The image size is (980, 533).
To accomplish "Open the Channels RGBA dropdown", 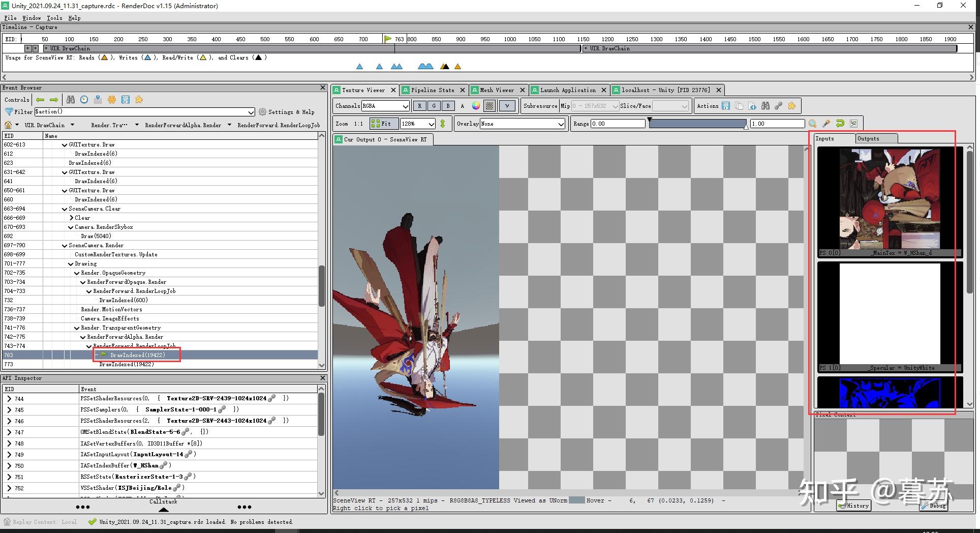I will 385,106.
